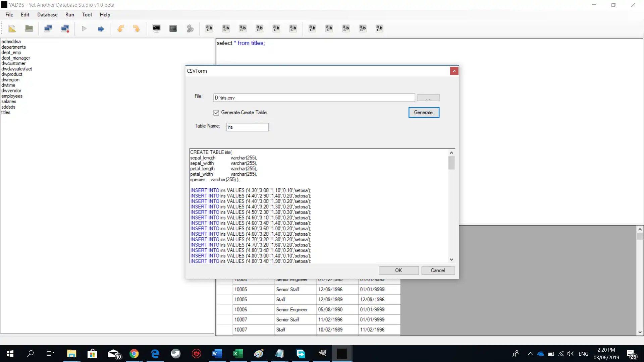This screenshot has width=644, height=362.
Task: Click the connect to database toolbar icon
Action: (48, 28)
